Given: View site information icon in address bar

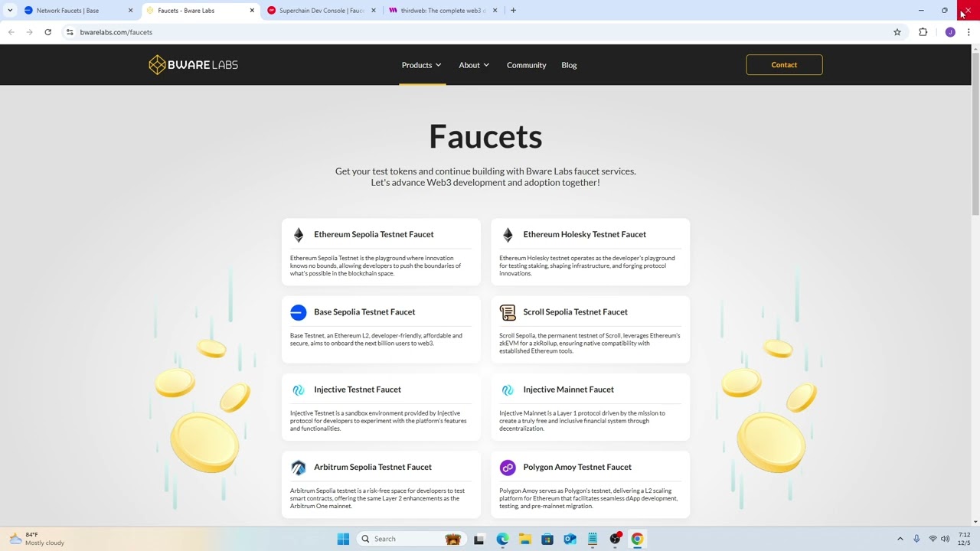Looking at the screenshot, I should [70, 32].
